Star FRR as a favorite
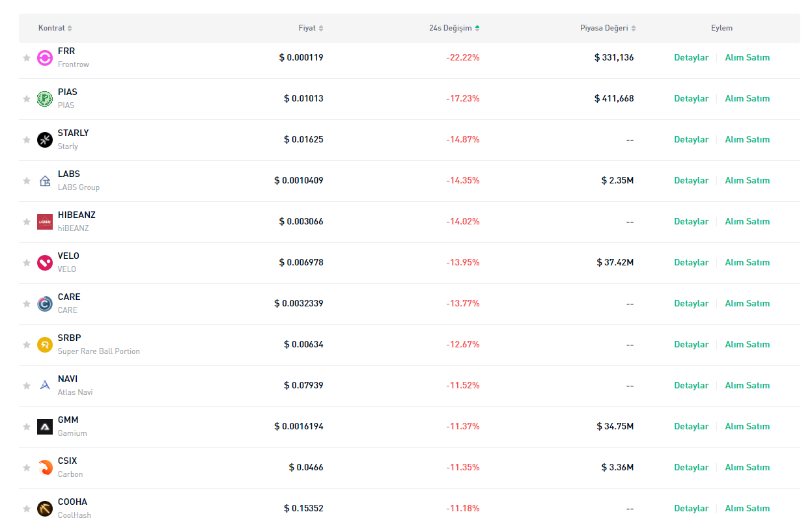Viewport: 812px width, 525px height. pos(27,58)
